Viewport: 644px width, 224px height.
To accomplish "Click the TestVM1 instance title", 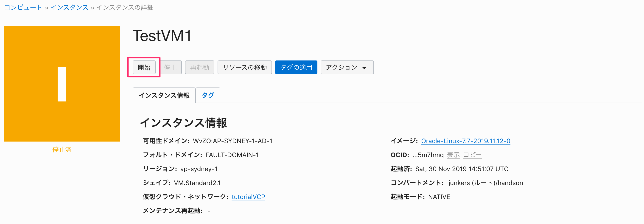I will point(162,36).
